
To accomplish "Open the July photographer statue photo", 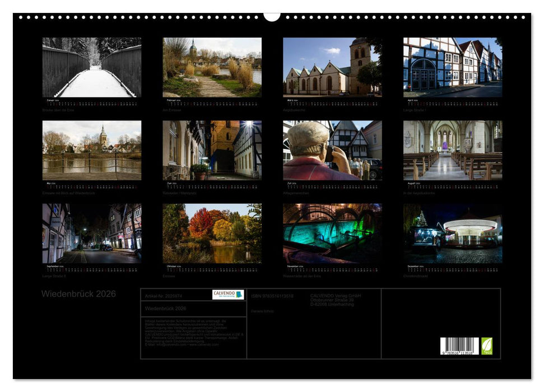I will point(332,150).
